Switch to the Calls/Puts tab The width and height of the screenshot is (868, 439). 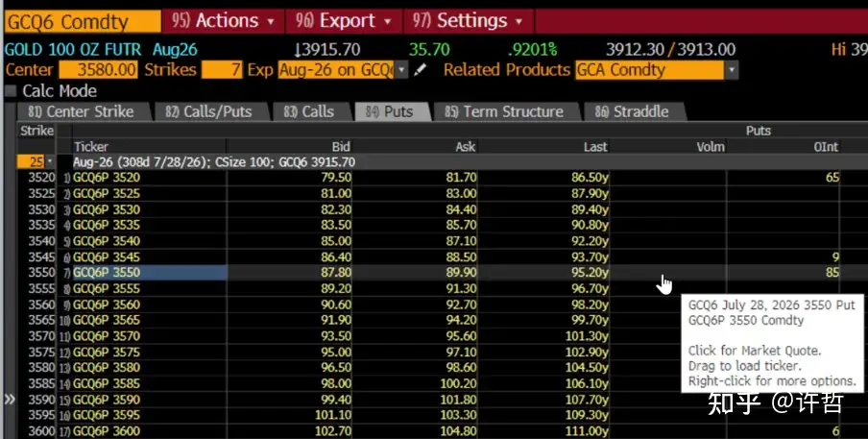[x=207, y=111]
